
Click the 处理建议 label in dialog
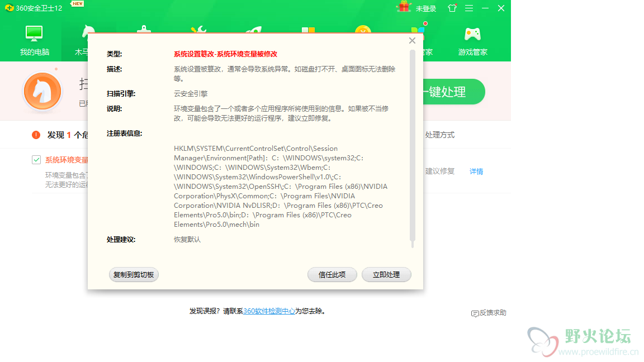(121, 239)
